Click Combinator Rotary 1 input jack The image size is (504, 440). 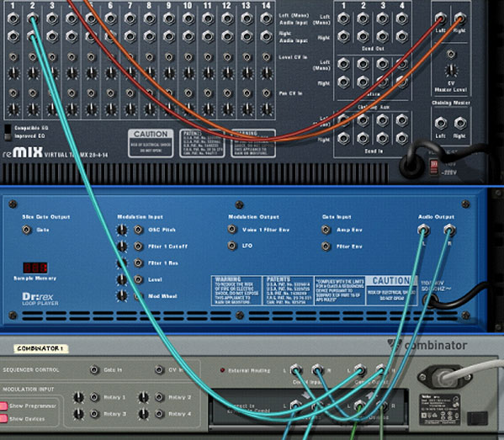[x=94, y=397]
